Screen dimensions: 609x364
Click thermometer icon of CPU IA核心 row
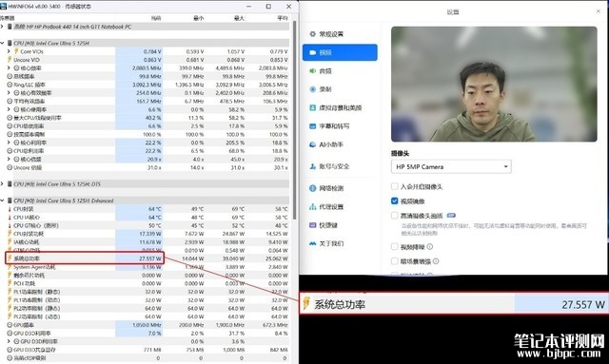coord(10,217)
